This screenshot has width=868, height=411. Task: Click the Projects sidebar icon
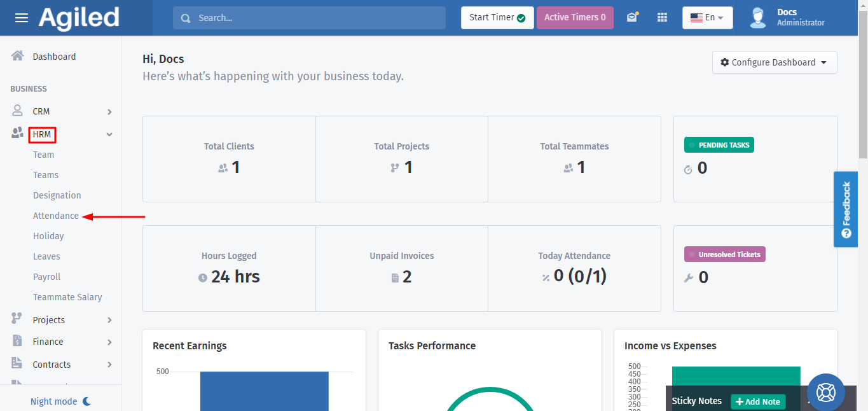[18, 319]
